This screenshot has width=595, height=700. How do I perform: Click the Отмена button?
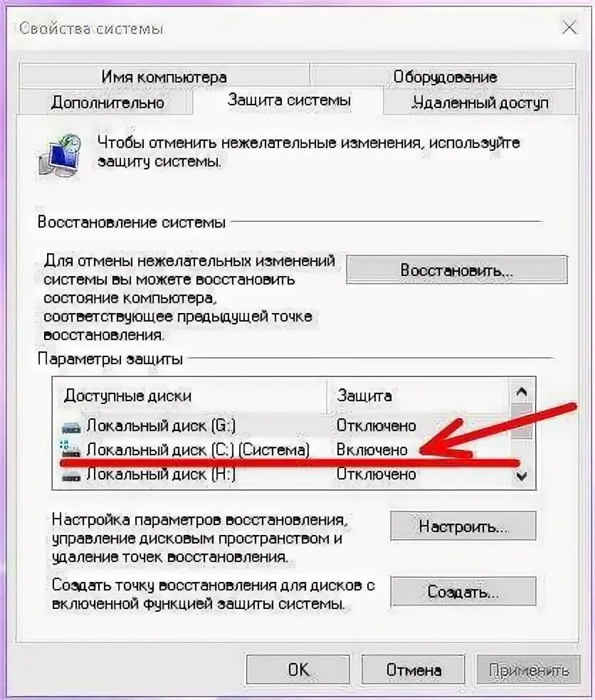point(414,669)
